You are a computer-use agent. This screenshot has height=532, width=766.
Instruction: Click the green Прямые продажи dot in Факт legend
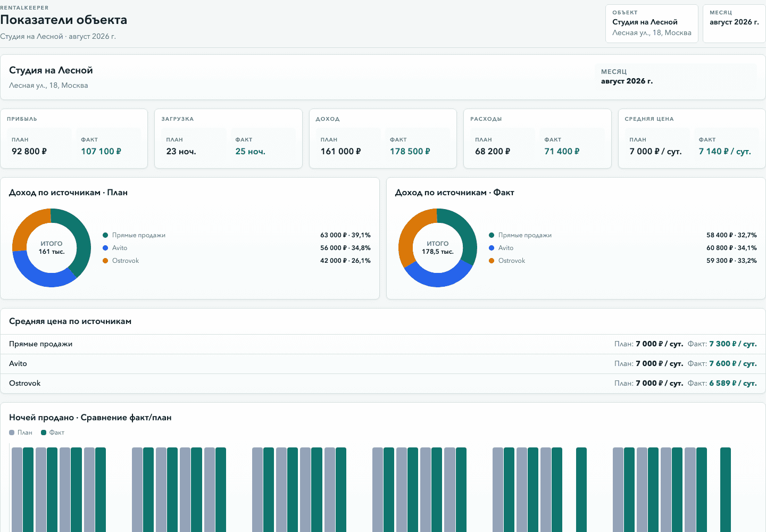click(x=492, y=235)
